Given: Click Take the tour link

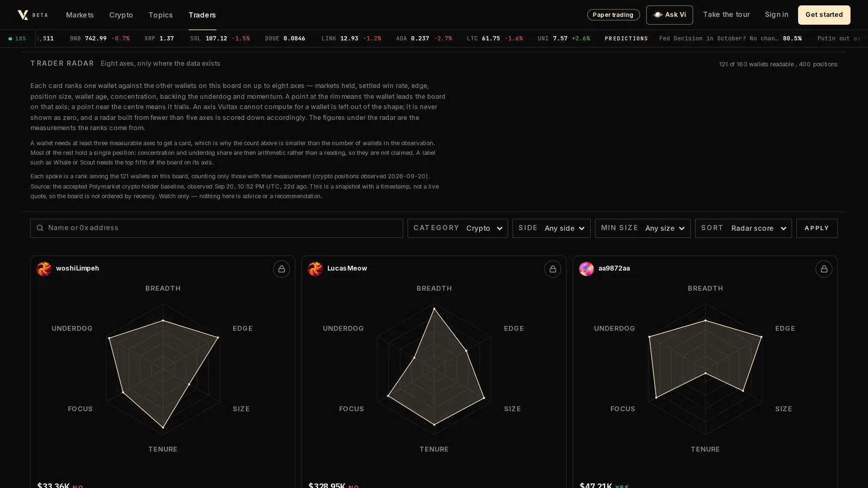Looking at the screenshot, I should coord(726,15).
